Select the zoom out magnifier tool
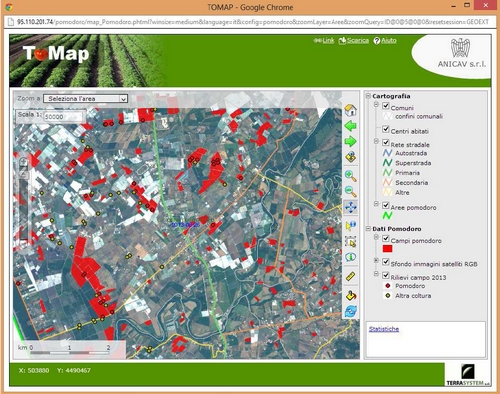Image resolution: width=500 pixels, height=394 pixels. 350,191
